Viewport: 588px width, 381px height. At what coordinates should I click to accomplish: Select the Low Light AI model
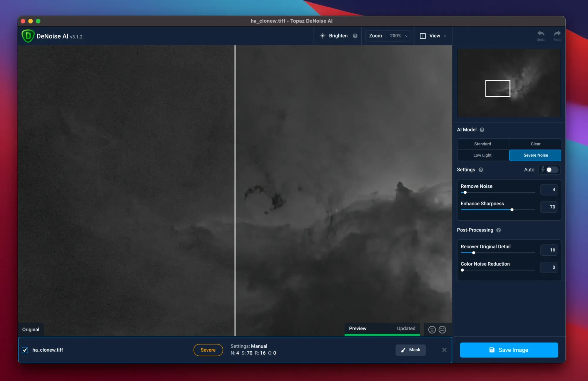pyautogui.click(x=482, y=155)
